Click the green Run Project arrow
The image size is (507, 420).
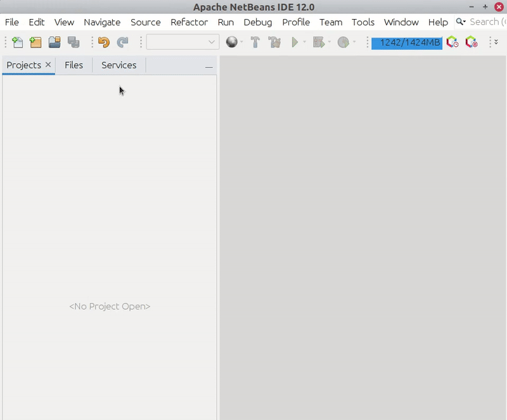click(x=295, y=42)
